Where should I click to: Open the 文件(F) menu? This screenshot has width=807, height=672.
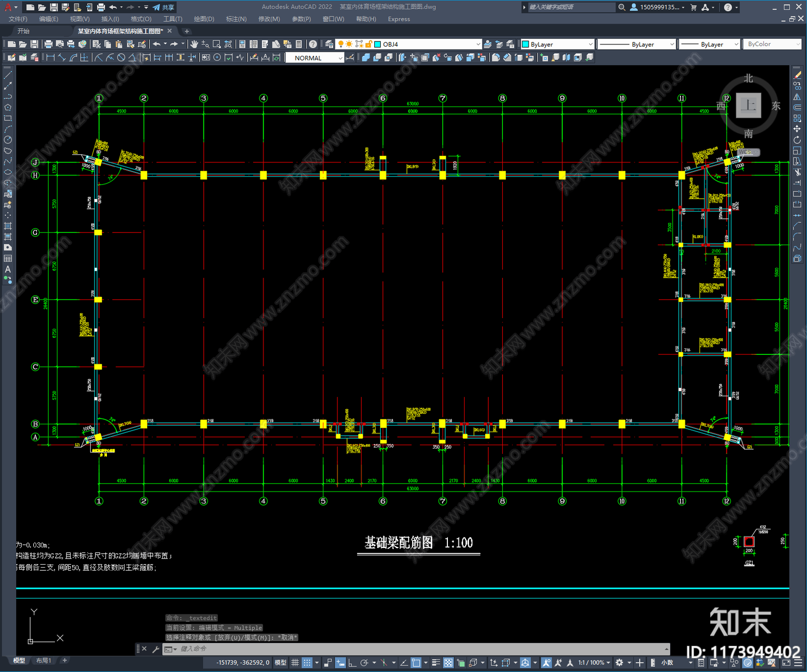click(18, 19)
